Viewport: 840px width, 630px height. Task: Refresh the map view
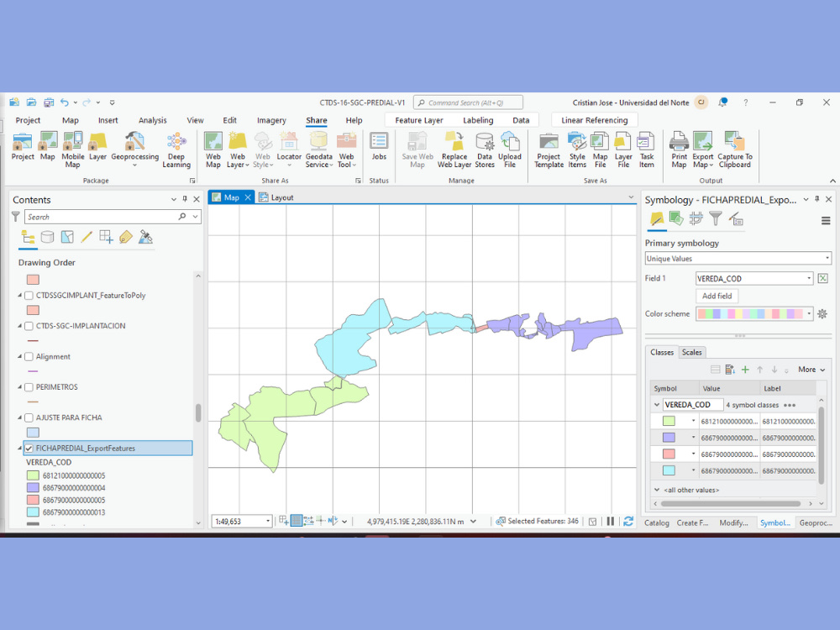628,521
